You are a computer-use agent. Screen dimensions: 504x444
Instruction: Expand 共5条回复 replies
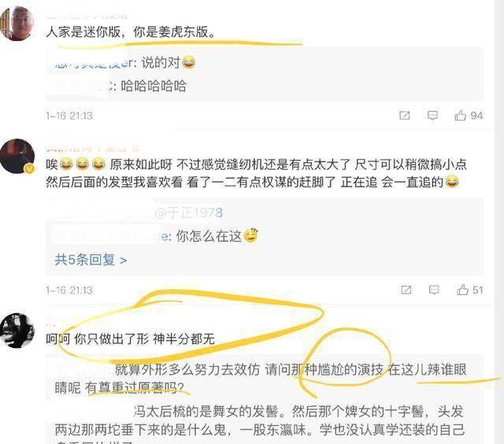(x=91, y=260)
